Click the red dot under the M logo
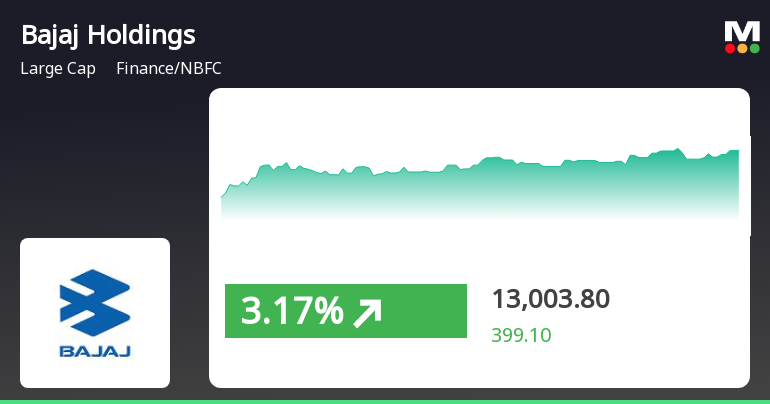The height and width of the screenshot is (404, 770). [730, 48]
